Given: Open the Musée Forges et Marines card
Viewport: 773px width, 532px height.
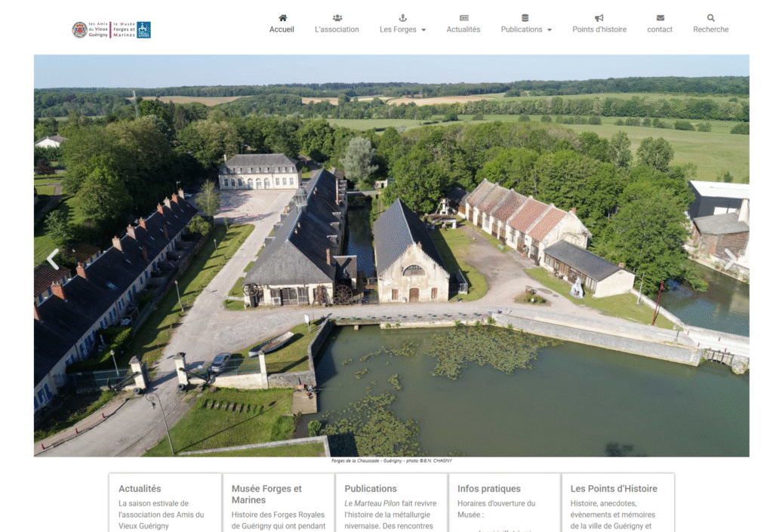Looking at the screenshot, I should point(266,494).
